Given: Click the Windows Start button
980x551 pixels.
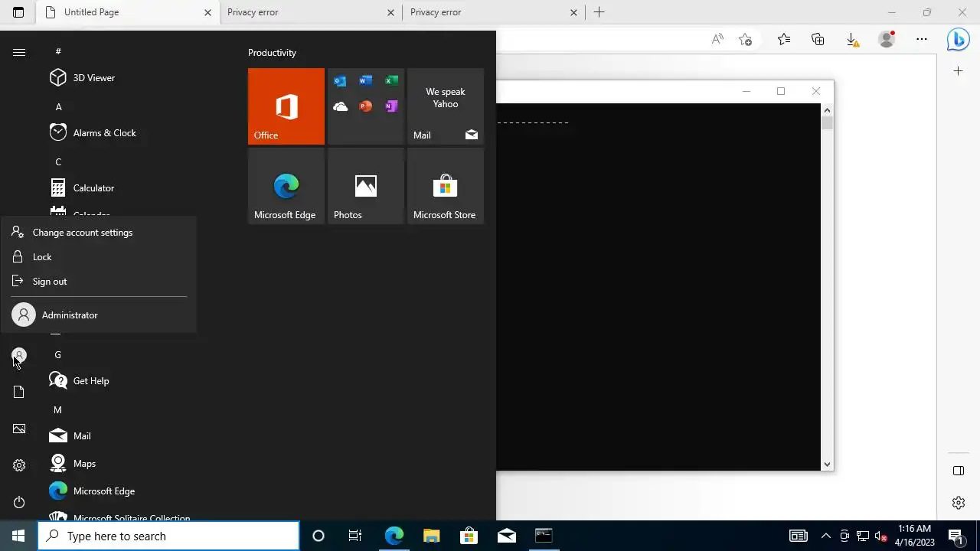Looking at the screenshot, I should [x=18, y=536].
